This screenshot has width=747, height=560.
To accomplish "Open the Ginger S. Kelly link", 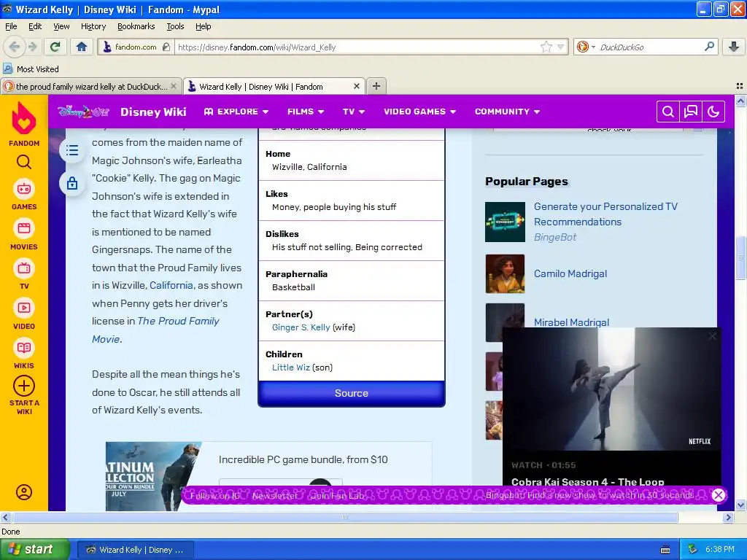I will pyautogui.click(x=301, y=327).
